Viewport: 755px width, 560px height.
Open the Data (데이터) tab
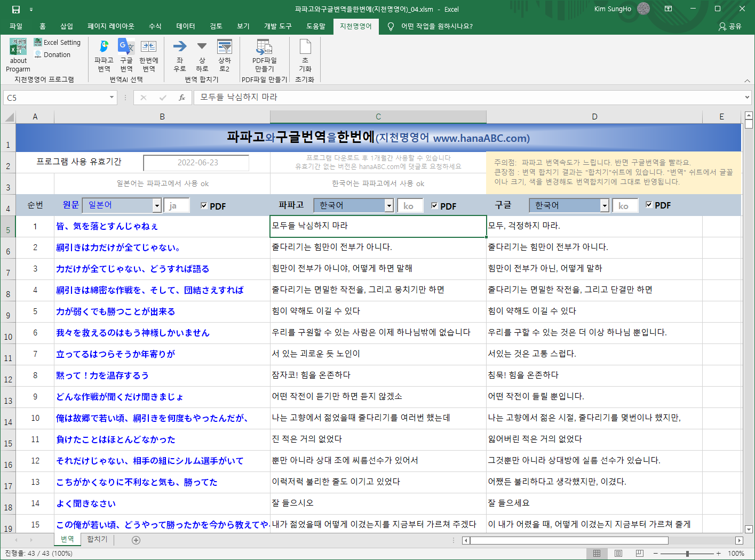[x=186, y=26]
